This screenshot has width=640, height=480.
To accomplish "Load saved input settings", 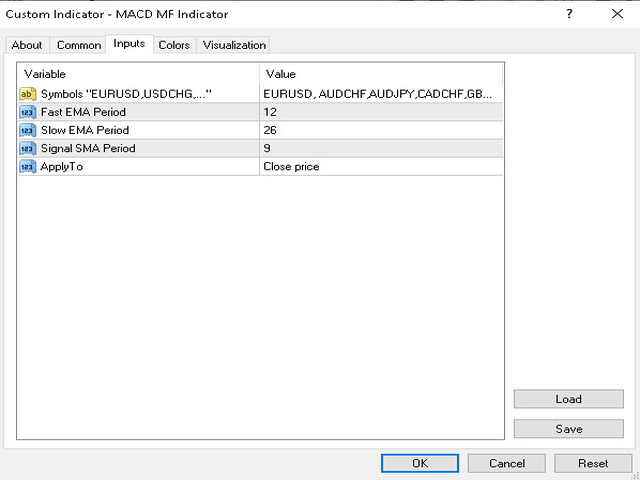I will pyautogui.click(x=568, y=399).
